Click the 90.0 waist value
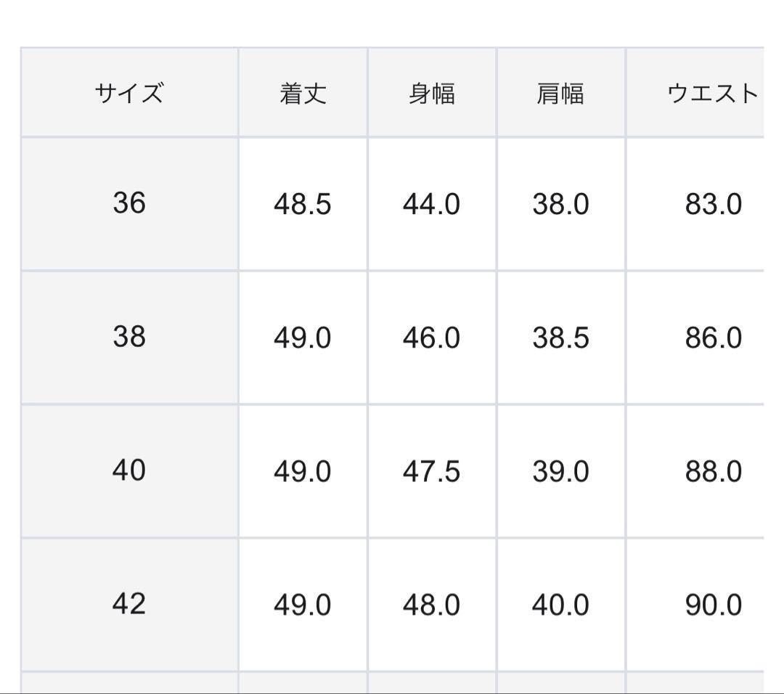This screenshot has height=694, width=784. [713, 605]
